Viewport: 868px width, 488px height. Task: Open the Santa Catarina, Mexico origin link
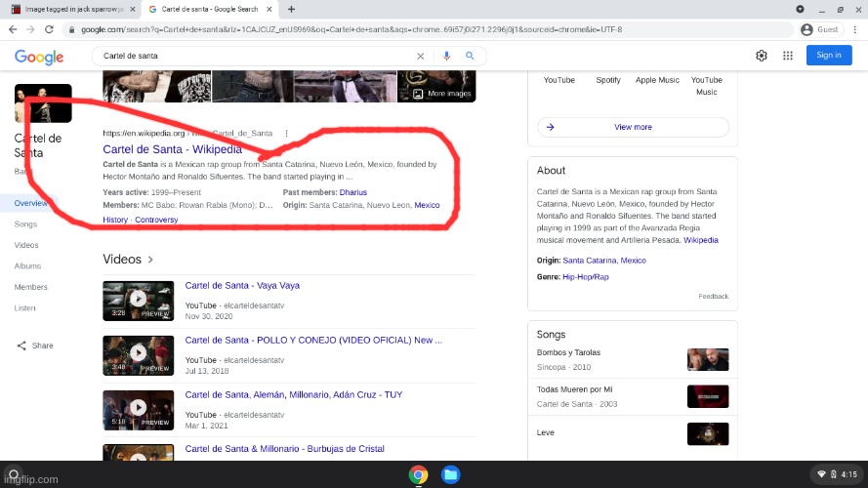pos(604,261)
